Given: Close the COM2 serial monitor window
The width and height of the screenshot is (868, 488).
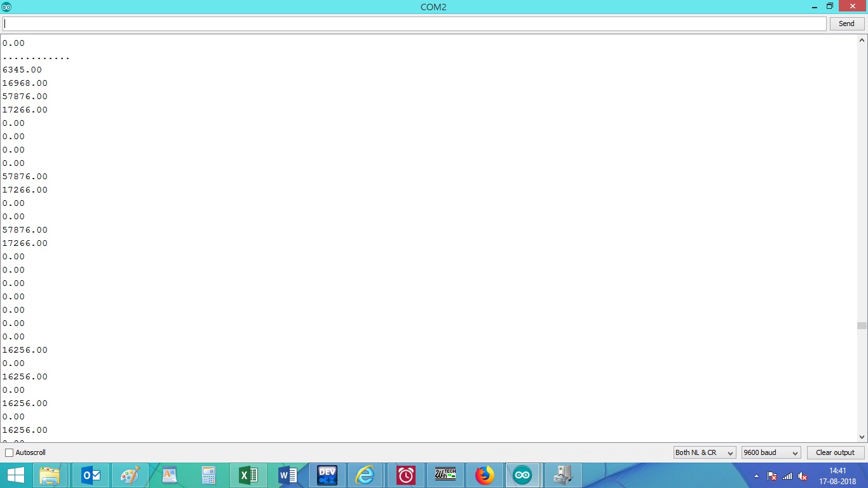Looking at the screenshot, I should click(x=853, y=6).
